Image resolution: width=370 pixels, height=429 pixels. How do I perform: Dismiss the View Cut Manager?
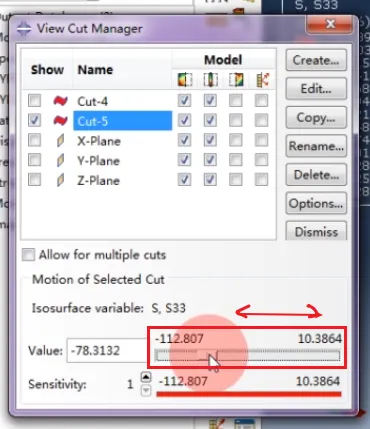316,231
